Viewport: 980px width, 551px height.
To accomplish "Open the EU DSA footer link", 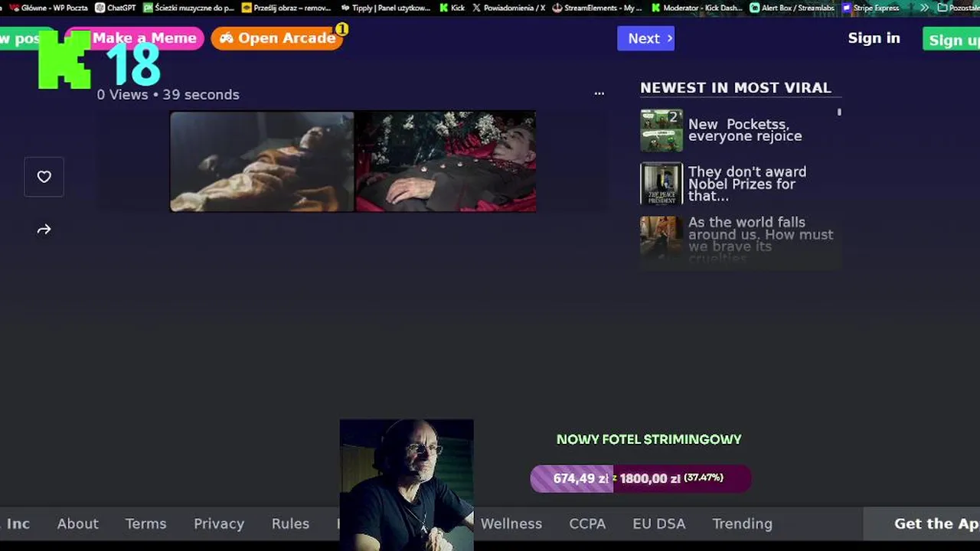I will click(x=659, y=523).
